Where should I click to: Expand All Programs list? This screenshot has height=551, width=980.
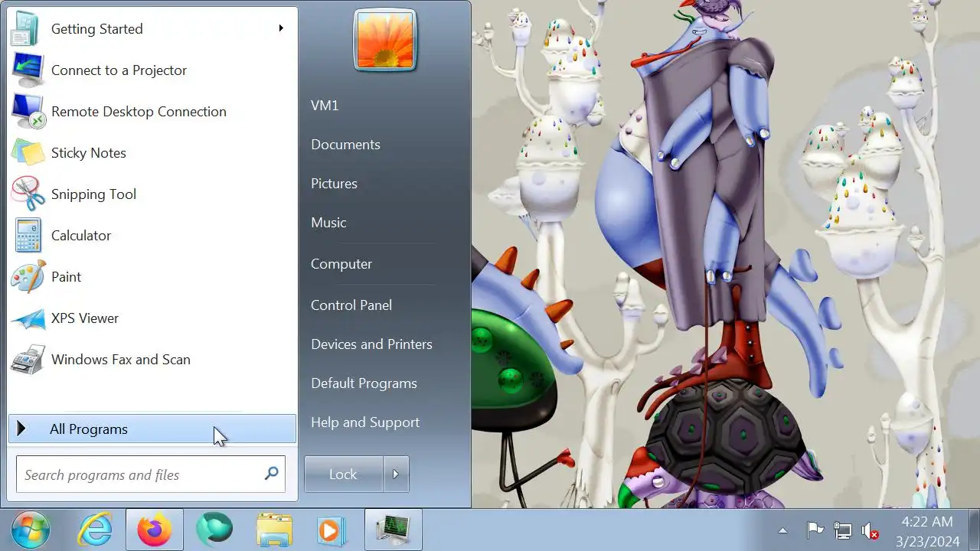point(152,429)
